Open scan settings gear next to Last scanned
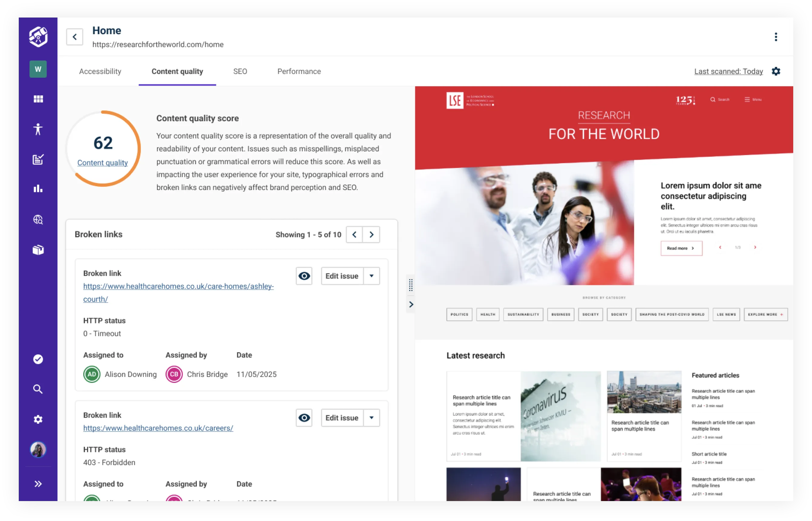The width and height of the screenshot is (812, 521). tap(776, 71)
